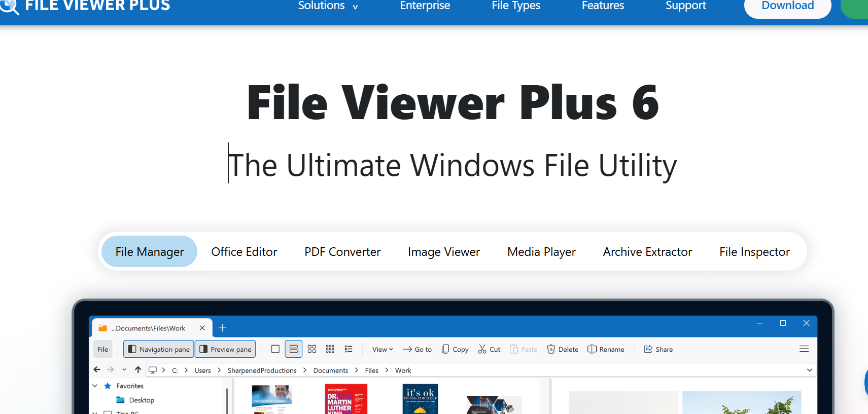Select the Office Editor tab
The height and width of the screenshot is (414, 868).
244,251
